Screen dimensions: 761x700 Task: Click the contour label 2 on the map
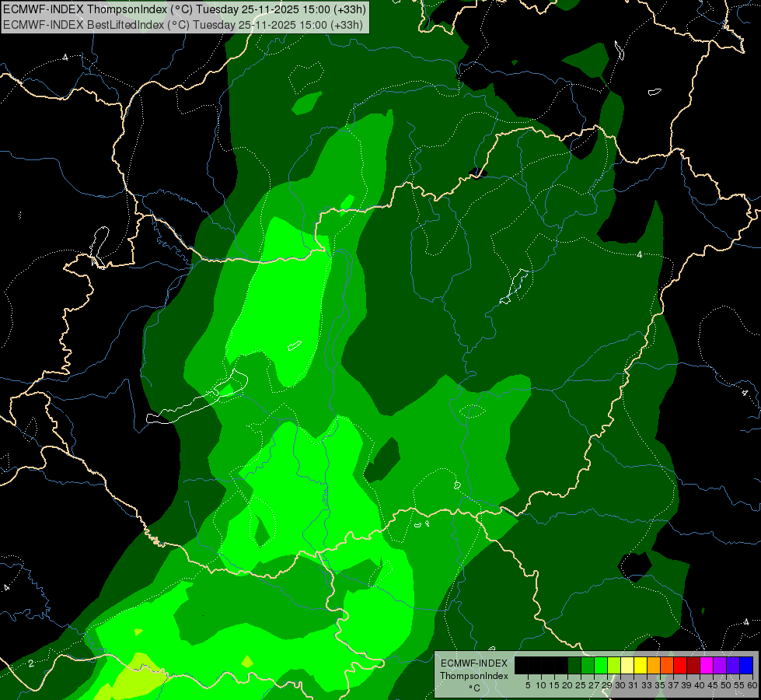(31, 663)
